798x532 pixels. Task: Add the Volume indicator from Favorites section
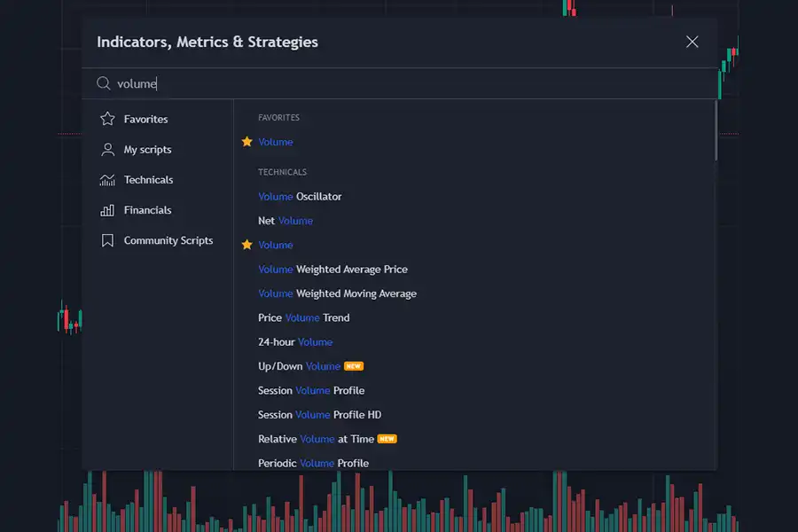coord(276,142)
